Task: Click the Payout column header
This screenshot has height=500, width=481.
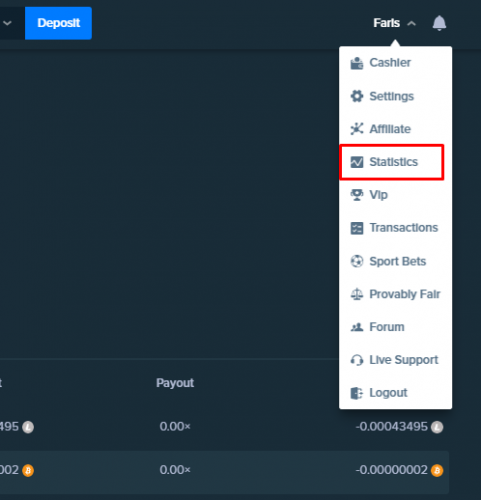Action: click(175, 383)
